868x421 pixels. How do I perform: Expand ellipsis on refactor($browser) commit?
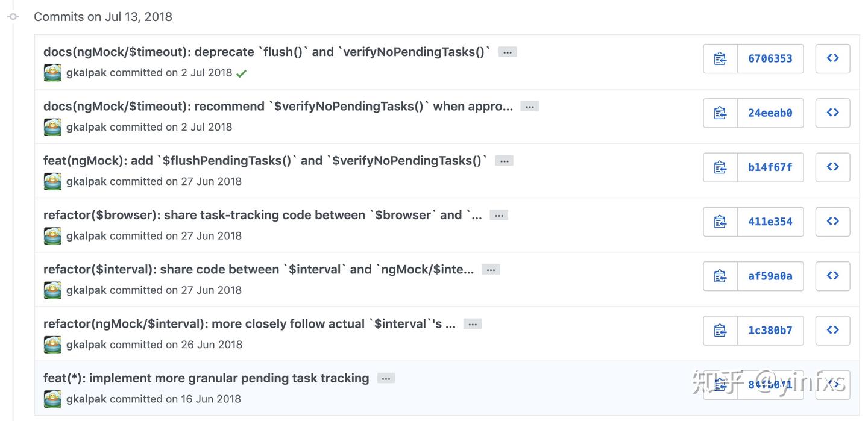point(498,215)
